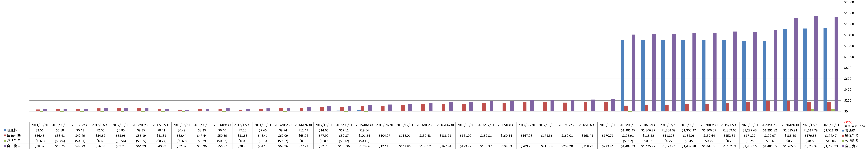Viewport: 868px width, 149px height.
Task: Select the cell showing $31.63
Action: click(242, 136)
